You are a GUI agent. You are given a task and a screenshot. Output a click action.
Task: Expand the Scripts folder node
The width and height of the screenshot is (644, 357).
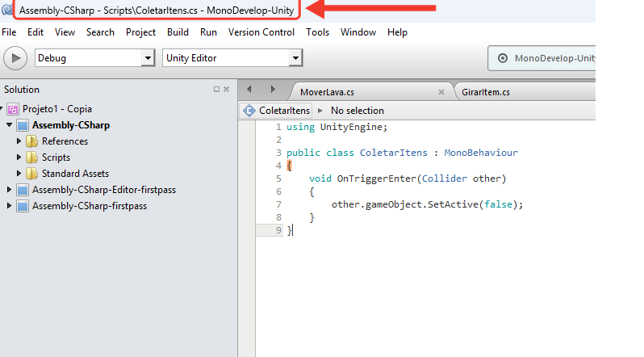[x=19, y=157]
